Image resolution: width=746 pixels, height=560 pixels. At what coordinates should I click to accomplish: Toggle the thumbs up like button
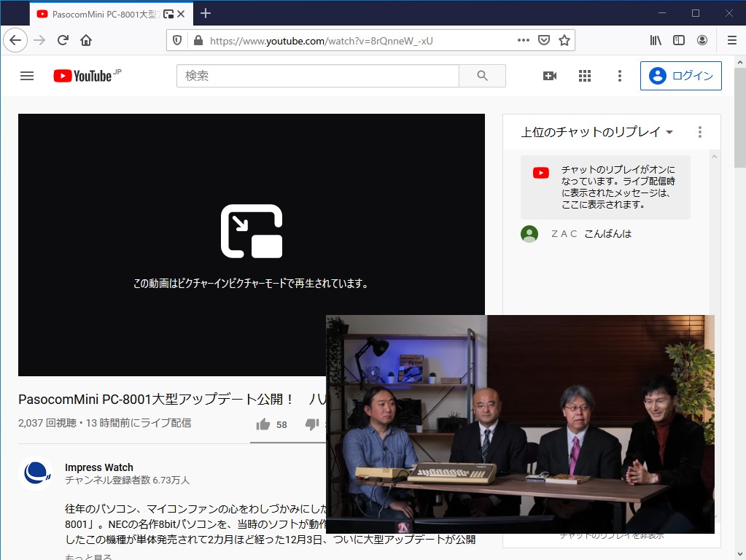point(263,424)
